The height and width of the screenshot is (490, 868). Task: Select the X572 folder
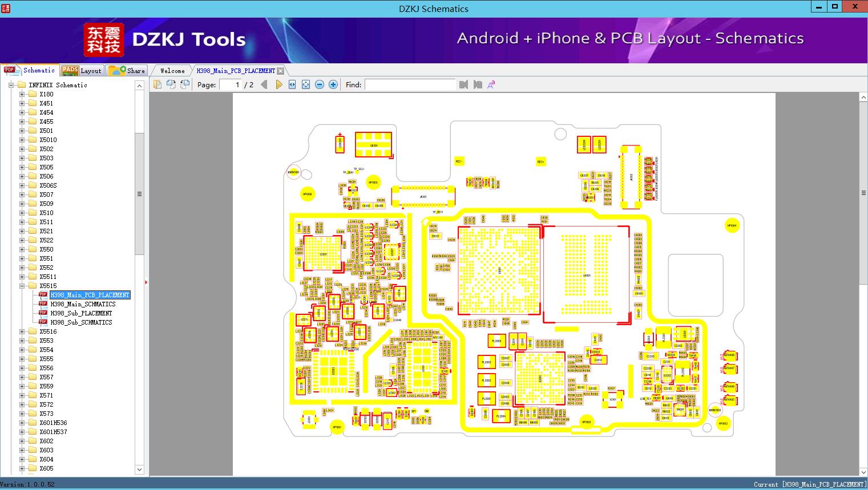click(46, 404)
